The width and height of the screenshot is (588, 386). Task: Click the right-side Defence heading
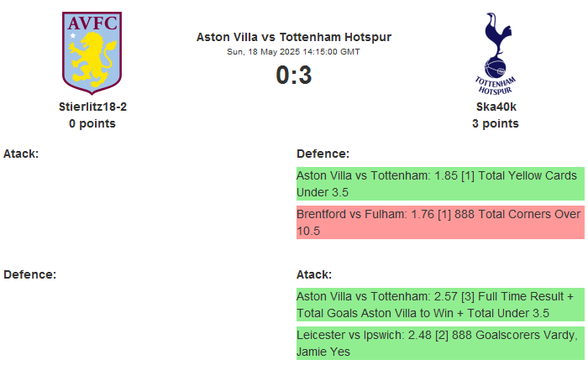pyautogui.click(x=323, y=154)
